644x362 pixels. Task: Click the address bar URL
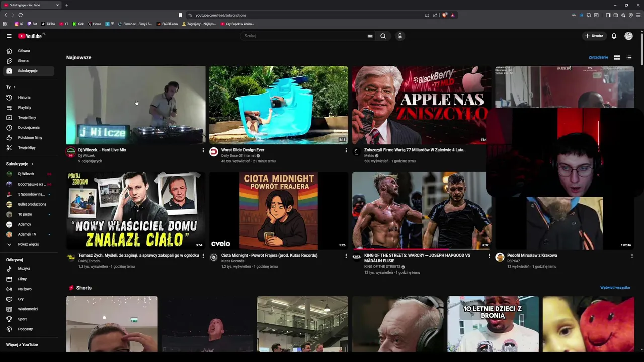pyautogui.click(x=220, y=15)
